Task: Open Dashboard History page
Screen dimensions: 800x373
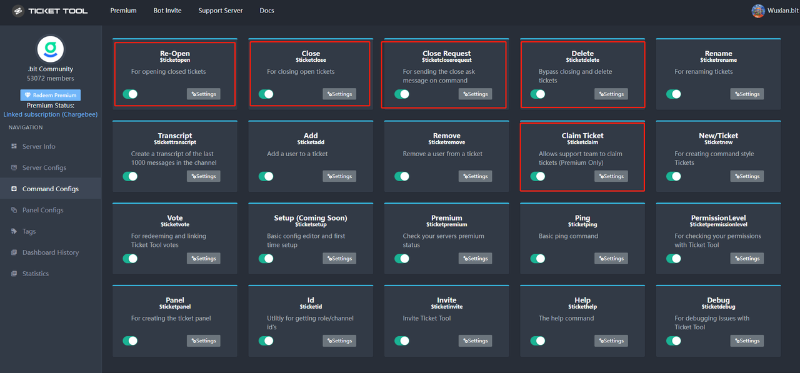Action: (x=51, y=253)
